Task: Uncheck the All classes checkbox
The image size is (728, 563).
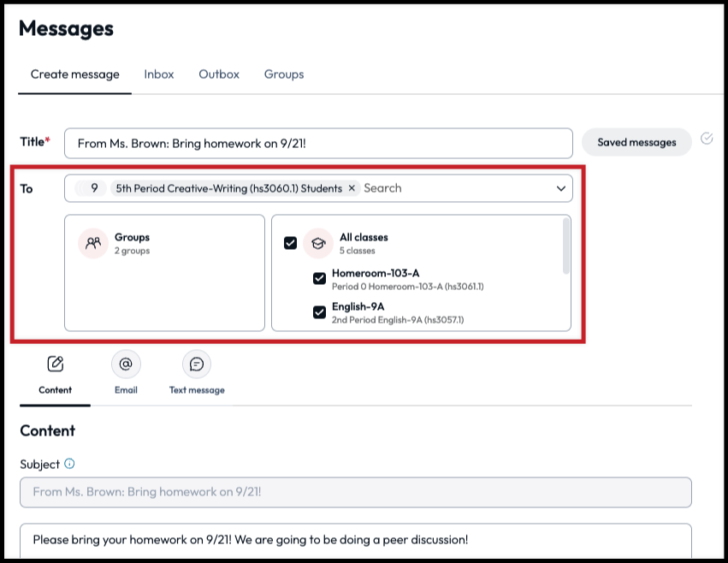Action: 290,243
